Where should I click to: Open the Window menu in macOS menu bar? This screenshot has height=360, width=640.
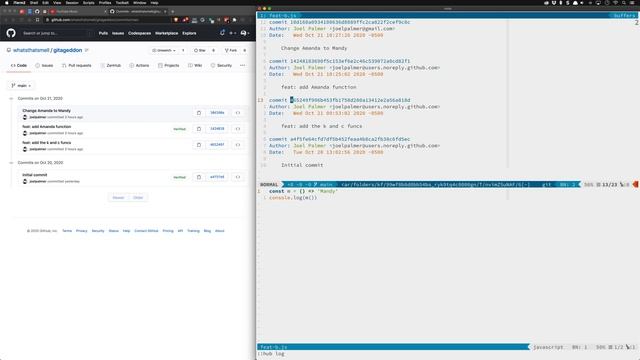(x=140, y=2)
